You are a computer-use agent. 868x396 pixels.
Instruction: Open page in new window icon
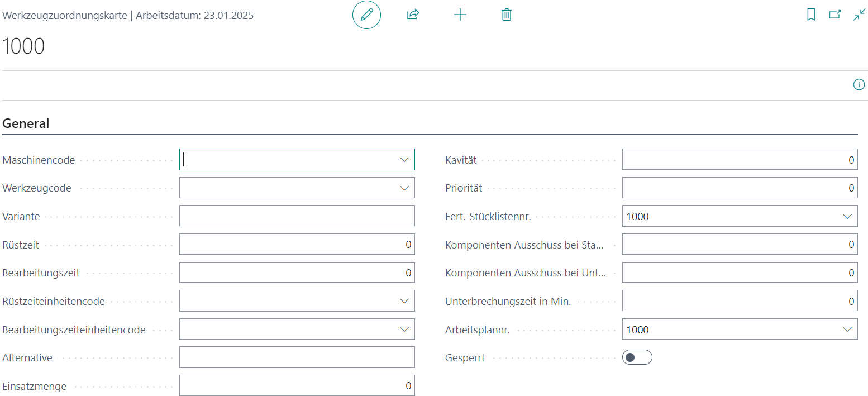pyautogui.click(x=835, y=15)
